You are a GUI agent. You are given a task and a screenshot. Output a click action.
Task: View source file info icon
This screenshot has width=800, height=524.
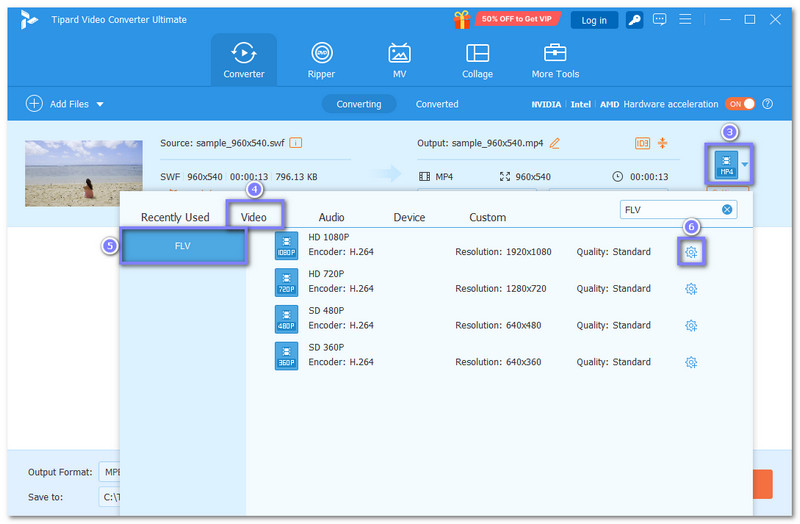click(295, 143)
